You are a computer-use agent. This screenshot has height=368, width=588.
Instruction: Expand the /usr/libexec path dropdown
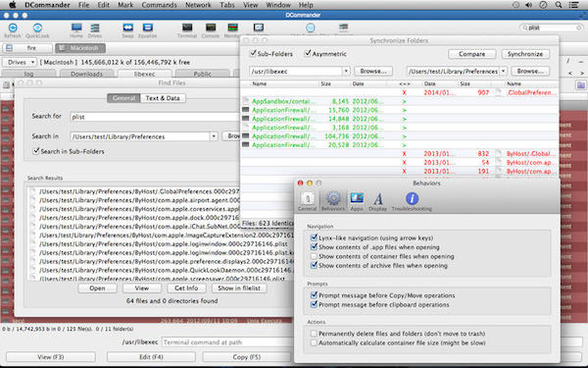[346, 71]
